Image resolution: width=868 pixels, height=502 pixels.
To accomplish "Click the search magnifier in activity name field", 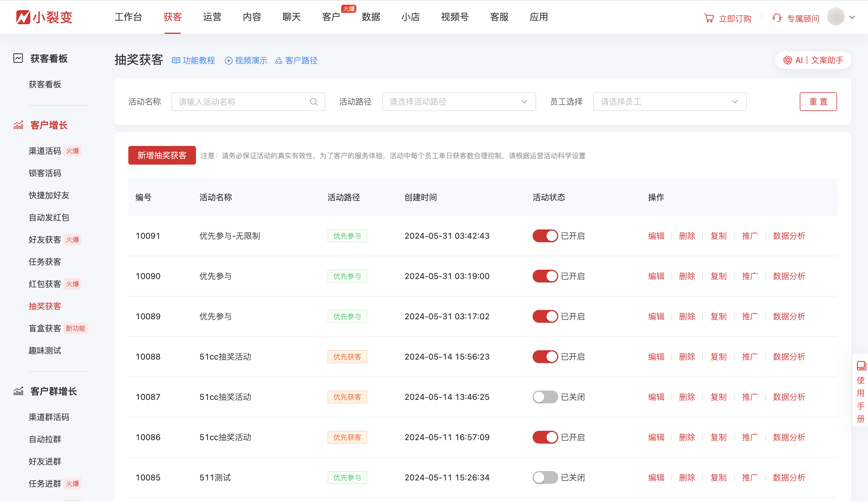I will click(313, 101).
